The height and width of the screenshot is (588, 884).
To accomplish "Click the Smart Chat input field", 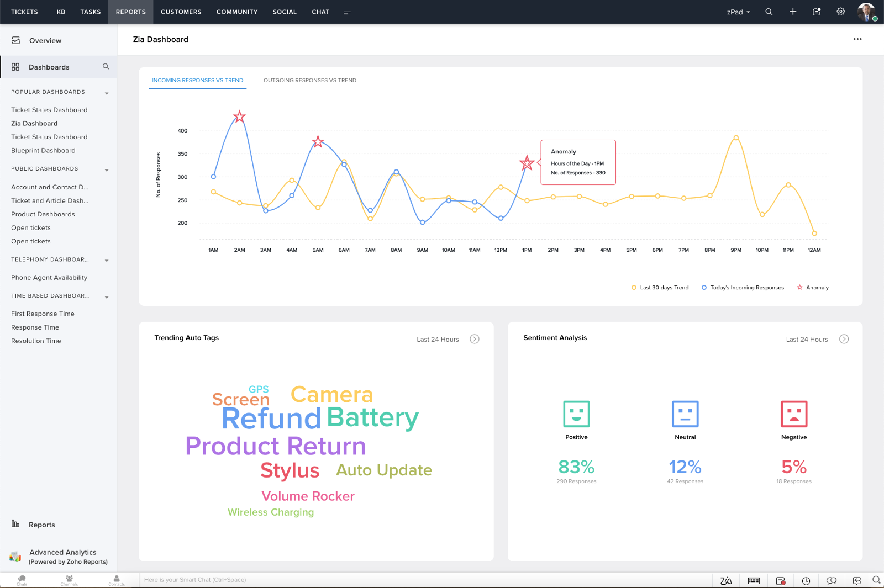I will 425,580.
